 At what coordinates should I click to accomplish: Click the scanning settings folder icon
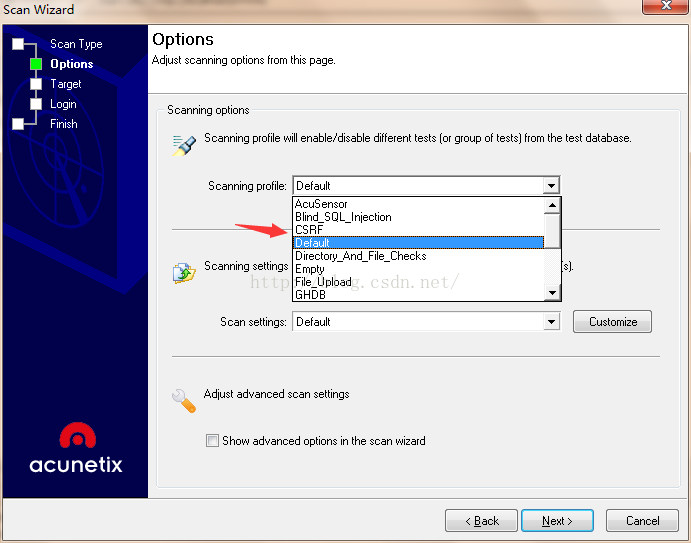pos(184,273)
